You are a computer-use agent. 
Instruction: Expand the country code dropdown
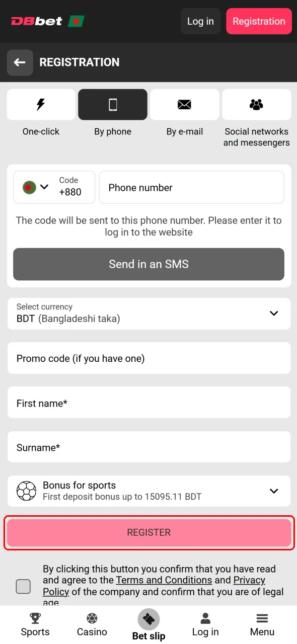click(44, 187)
